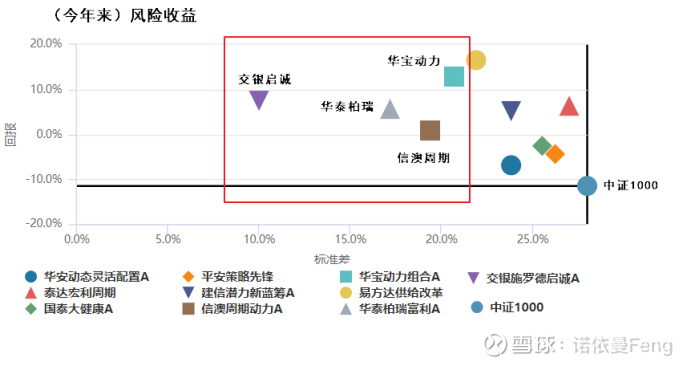This screenshot has height=366, width=692.
Task: Click legend swatch for 易方达供给改革
Action: pyautogui.click(x=346, y=293)
